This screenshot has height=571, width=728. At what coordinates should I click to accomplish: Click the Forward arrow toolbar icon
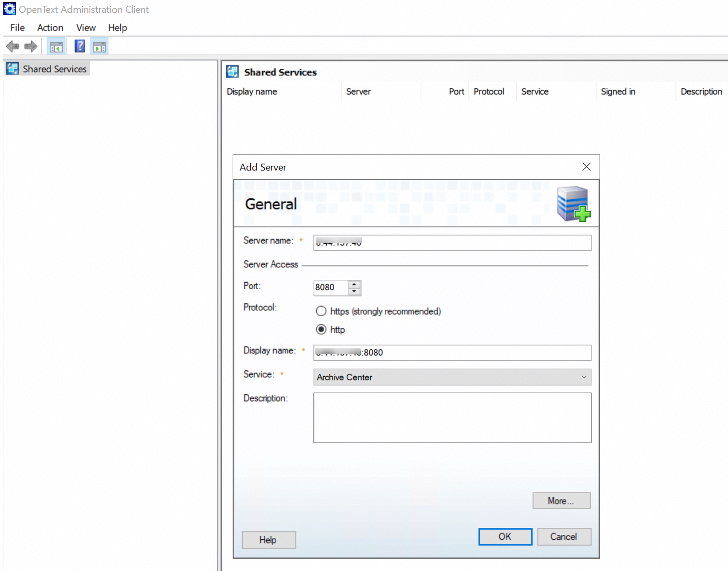click(31, 46)
